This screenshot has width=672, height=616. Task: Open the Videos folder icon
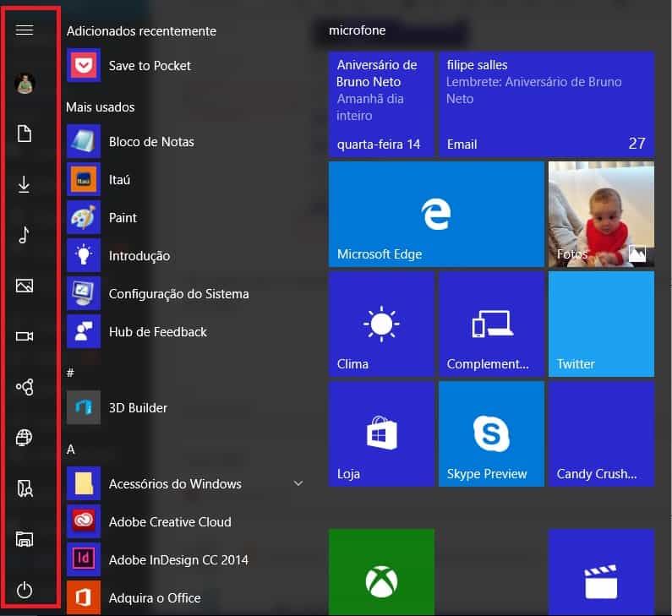pos(25,336)
